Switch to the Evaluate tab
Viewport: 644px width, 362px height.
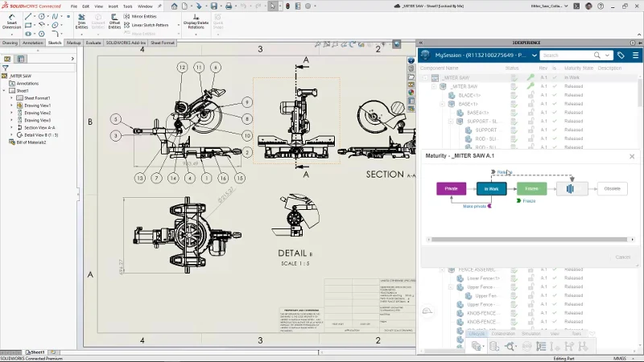click(93, 43)
